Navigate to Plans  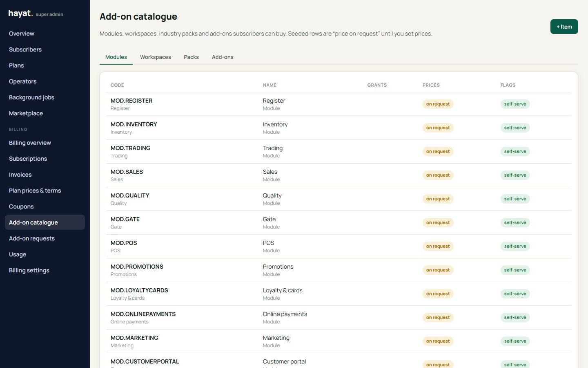[x=45, y=65]
